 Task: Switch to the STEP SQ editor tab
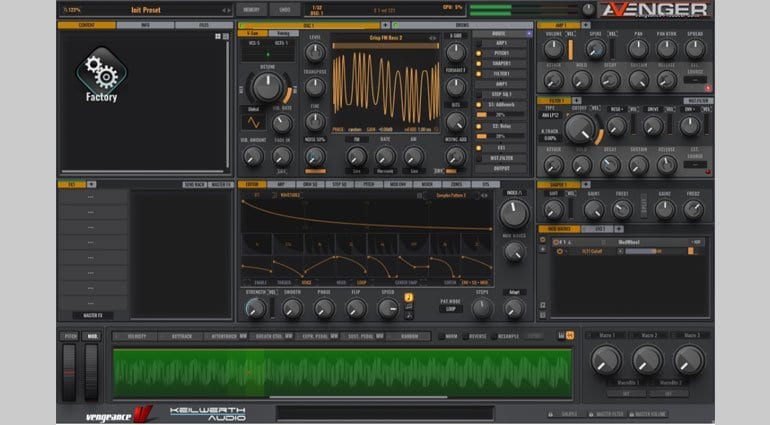339,184
